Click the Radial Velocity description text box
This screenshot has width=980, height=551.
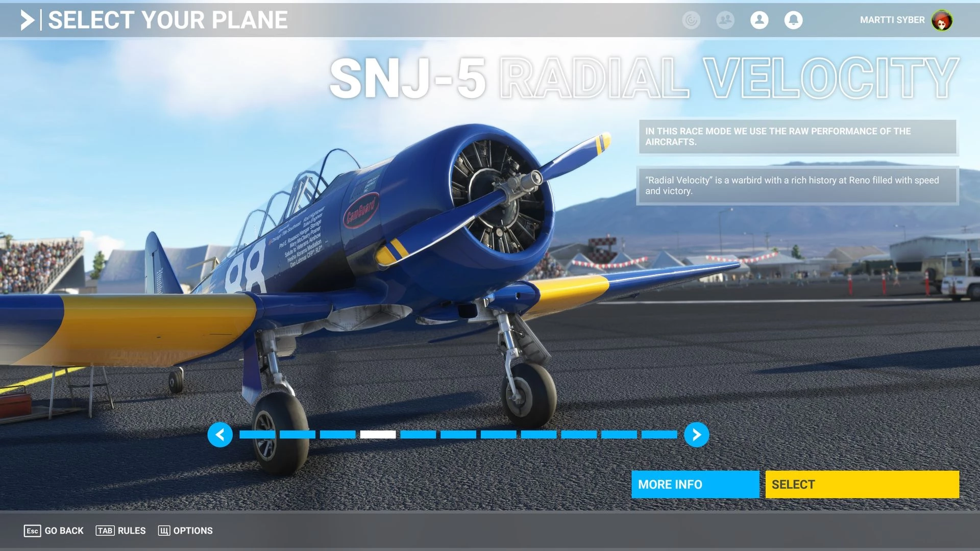click(x=797, y=186)
